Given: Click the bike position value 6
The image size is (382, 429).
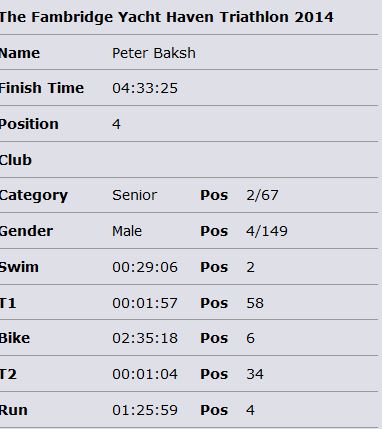Looking at the screenshot, I should [250, 338].
